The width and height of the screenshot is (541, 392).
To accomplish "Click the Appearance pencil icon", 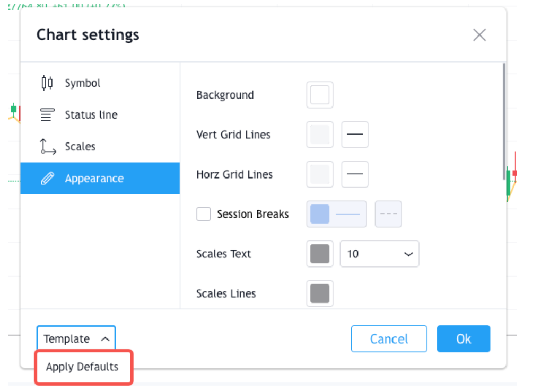I will tap(47, 179).
